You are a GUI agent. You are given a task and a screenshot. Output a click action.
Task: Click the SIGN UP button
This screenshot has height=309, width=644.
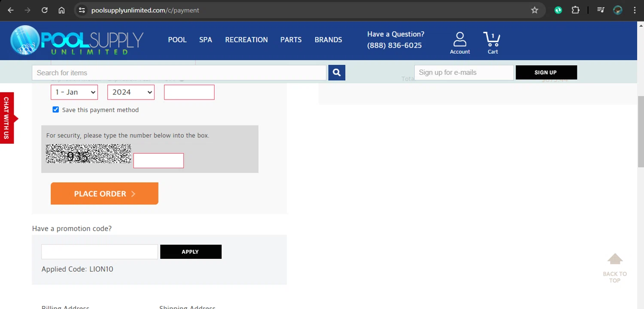point(546,73)
